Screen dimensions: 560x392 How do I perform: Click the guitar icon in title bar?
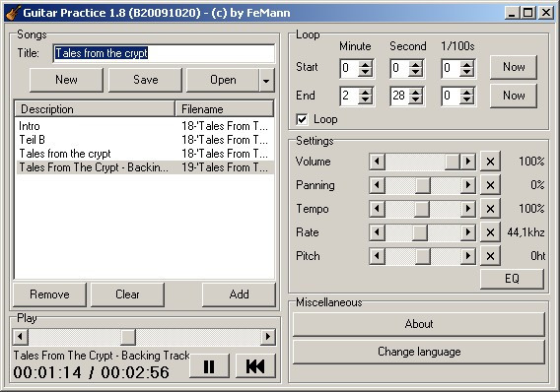[x=13, y=13]
